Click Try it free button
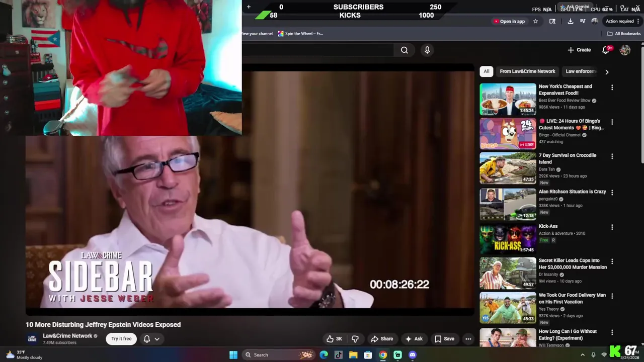 [121, 339]
